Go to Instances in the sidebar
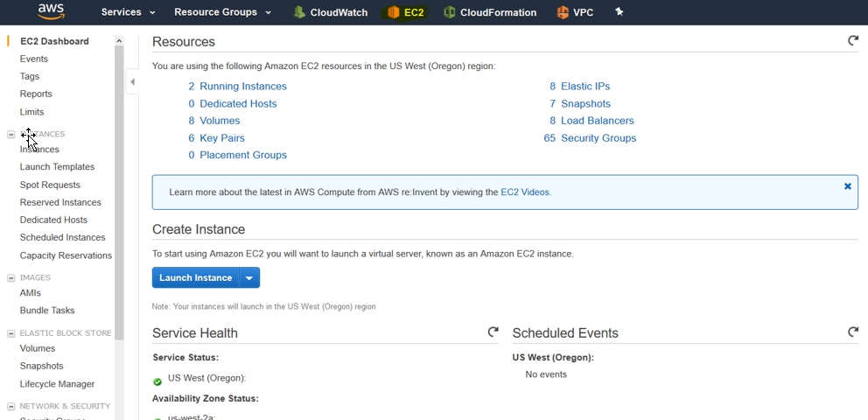The width and height of the screenshot is (868, 420). [x=39, y=150]
